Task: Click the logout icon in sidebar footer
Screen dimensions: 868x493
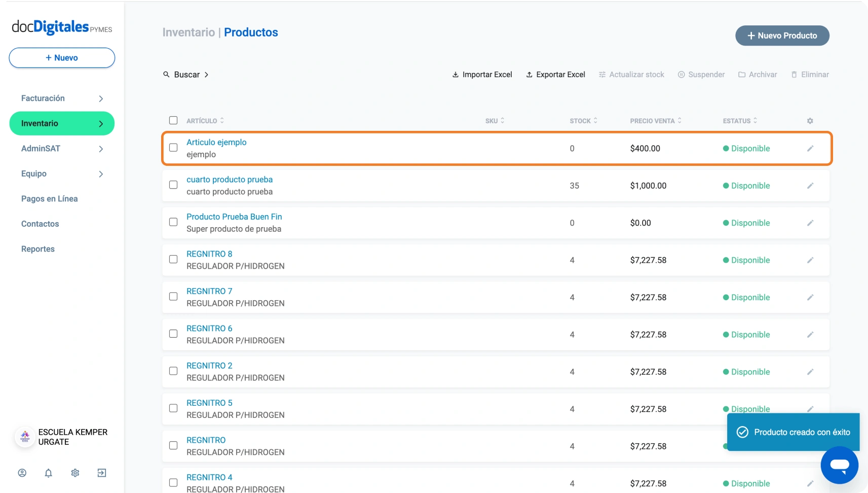Action: (102, 473)
